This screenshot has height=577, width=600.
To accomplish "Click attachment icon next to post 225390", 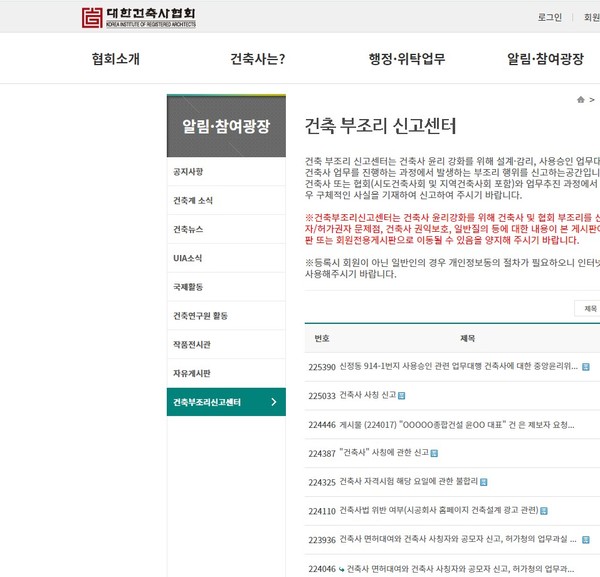I will (585, 367).
